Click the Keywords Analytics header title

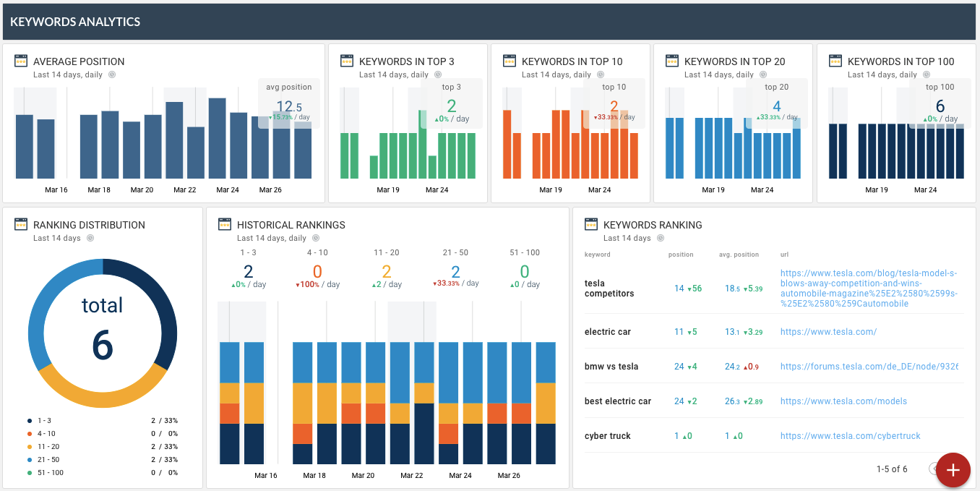pos(75,22)
